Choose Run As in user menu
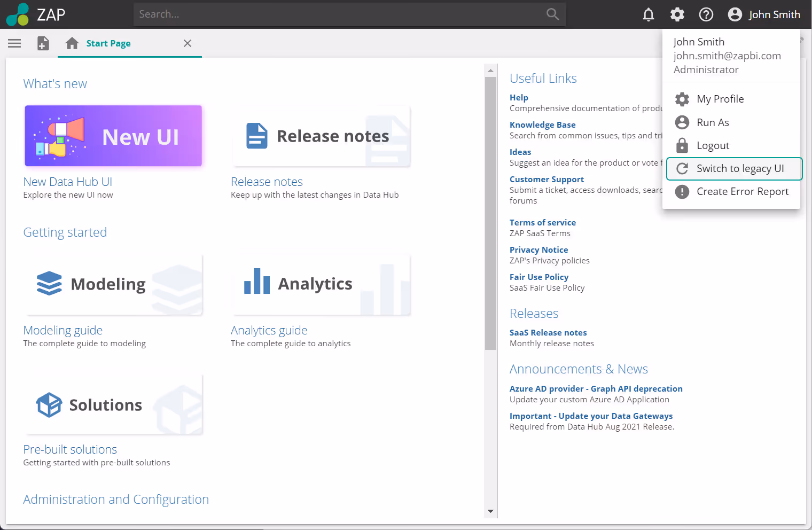Screen dimensions: 812x530 pos(712,122)
